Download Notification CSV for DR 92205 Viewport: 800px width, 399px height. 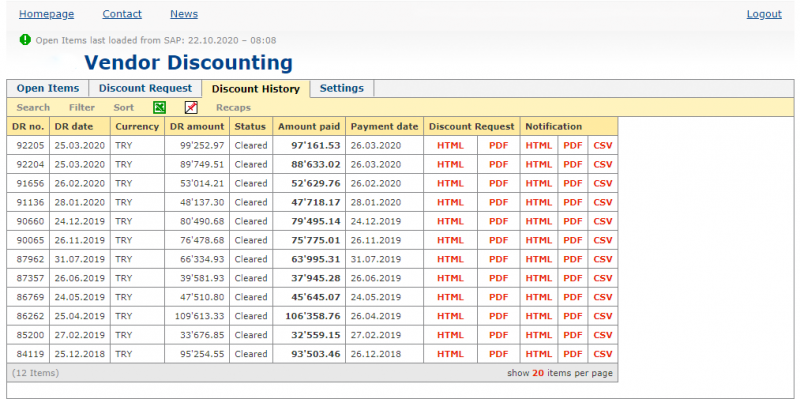point(603,145)
